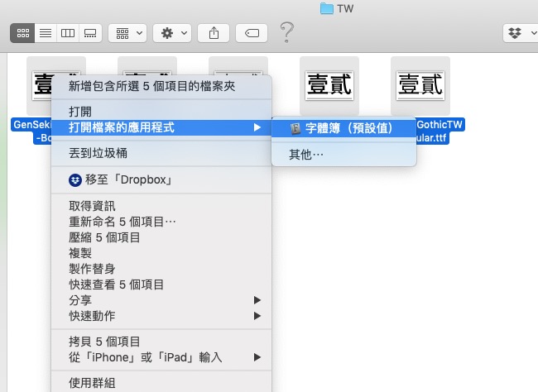This screenshot has height=392, width=538.
Task: Click the GothicTW ...ular.ttf file name
Action: pos(440,131)
